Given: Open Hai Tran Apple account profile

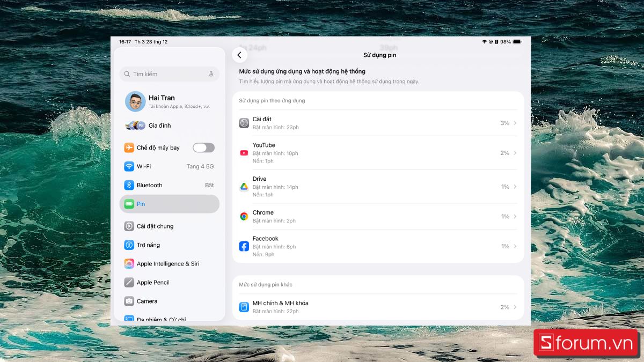Looking at the screenshot, I should point(161,101).
